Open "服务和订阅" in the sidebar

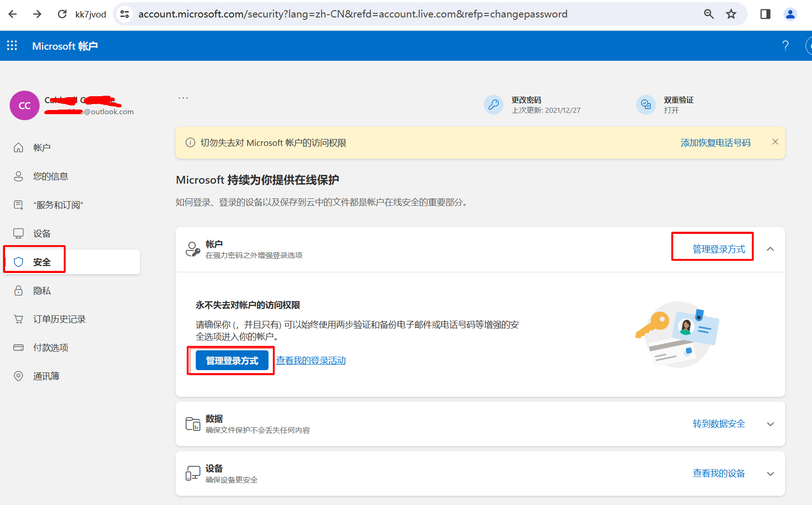58,205
